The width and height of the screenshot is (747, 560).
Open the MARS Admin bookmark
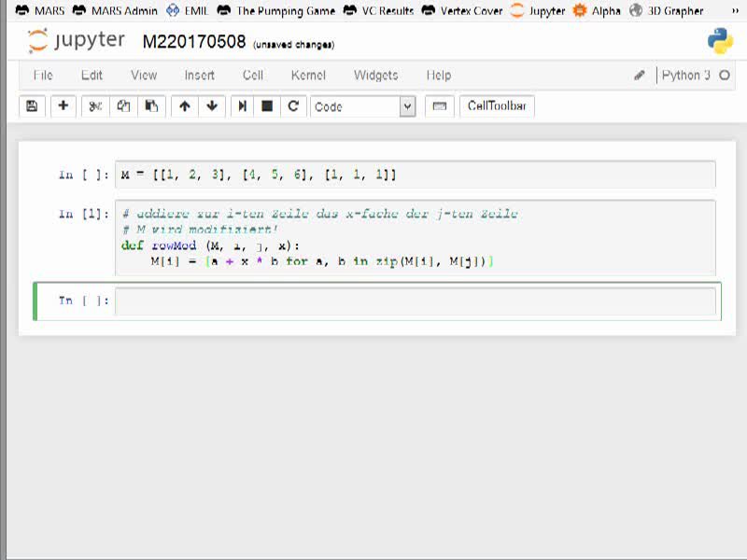point(115,10)
